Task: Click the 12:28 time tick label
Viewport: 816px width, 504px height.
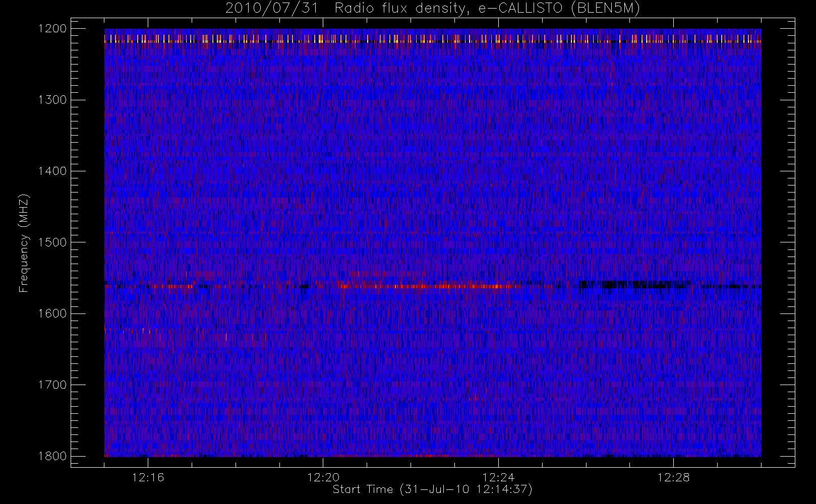Action: 673,477
